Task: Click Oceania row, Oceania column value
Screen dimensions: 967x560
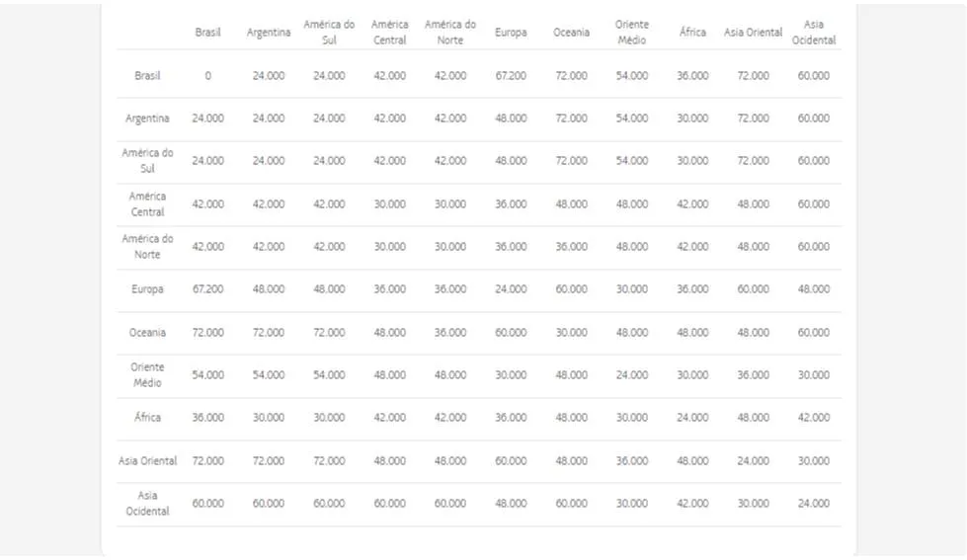Action: pyautogui.click(x=571, y=333)
